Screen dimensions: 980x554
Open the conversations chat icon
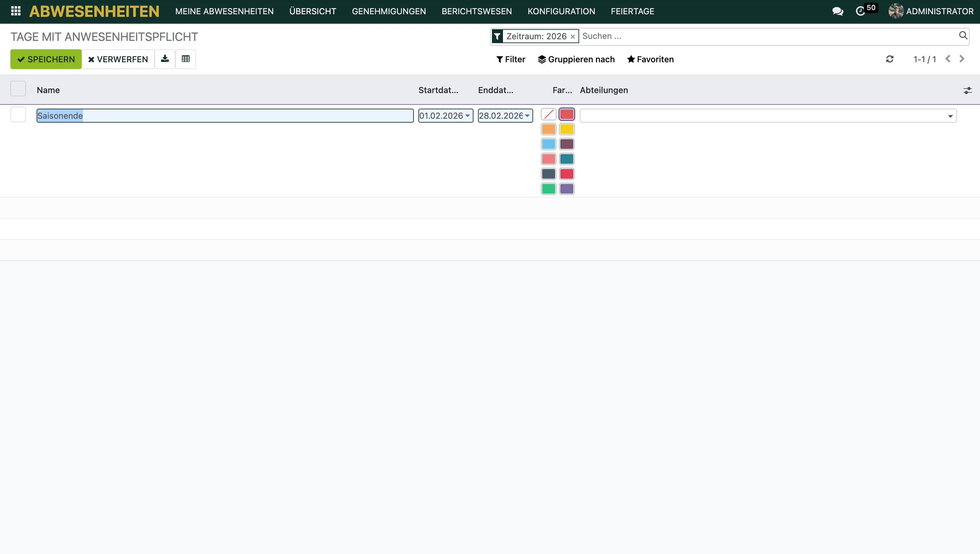(x=837, y=11)
